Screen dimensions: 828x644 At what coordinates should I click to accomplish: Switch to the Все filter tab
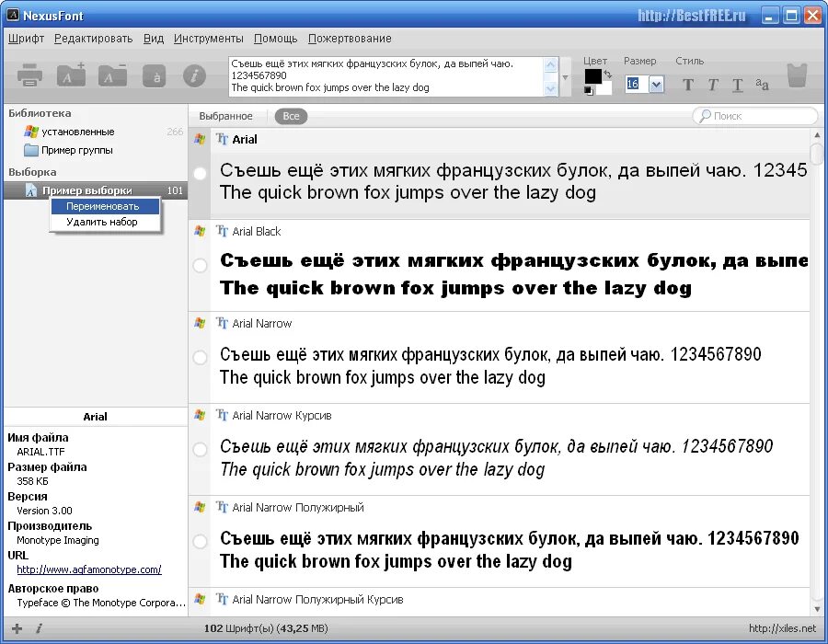291,116
